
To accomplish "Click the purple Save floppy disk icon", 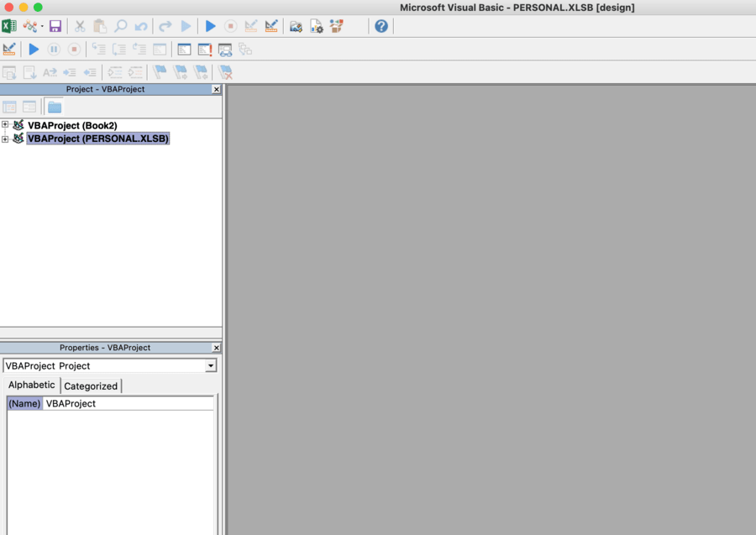I will pyautogui.click(x=55, y=26).
